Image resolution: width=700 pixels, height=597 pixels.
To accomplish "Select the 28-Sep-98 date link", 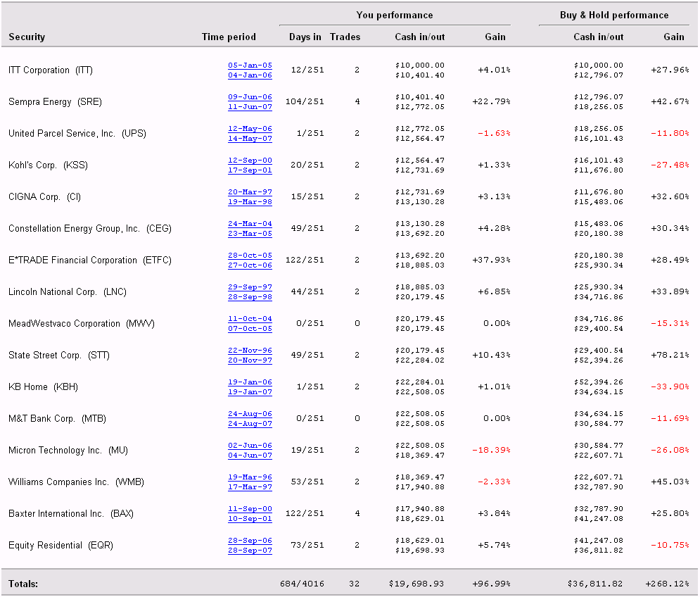I will (x=250, y=297).
